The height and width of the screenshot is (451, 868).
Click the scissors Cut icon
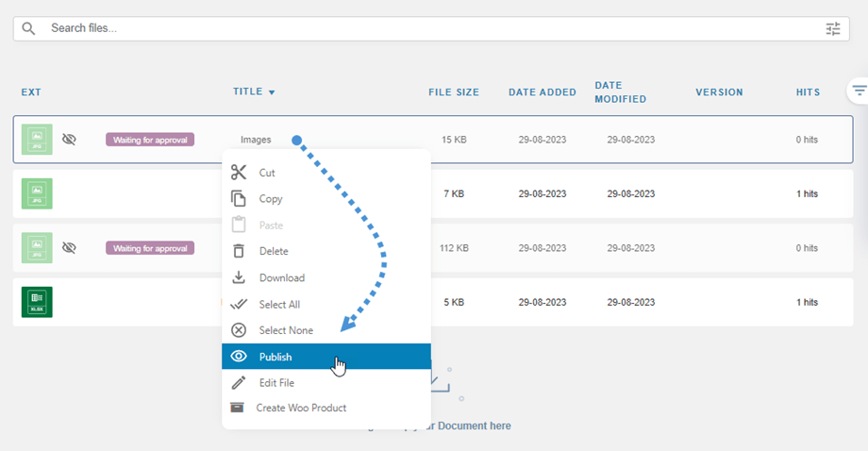click(x=239, y=173)
